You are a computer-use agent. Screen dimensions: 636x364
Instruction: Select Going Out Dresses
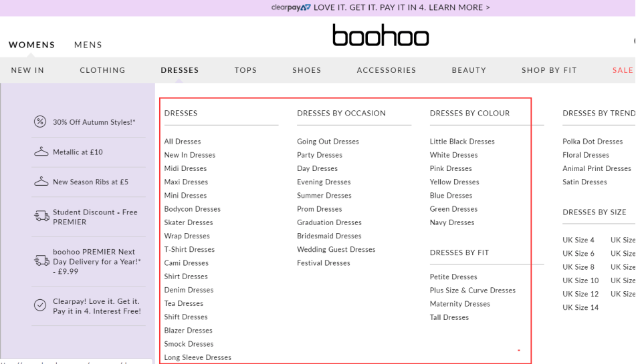[328, 142]
